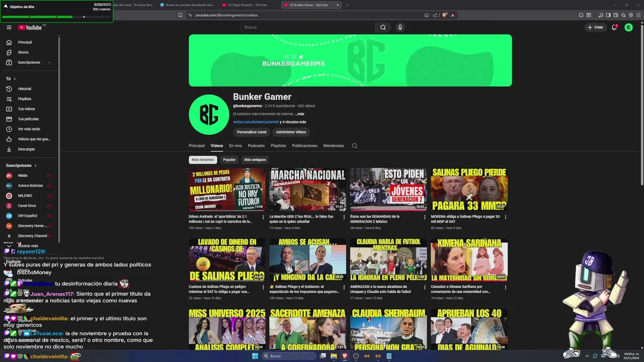This screenshot has width=644, height=362.
Task: Switch to the Diego Ruzzarin browser tab
Action: pyautogui.click(x=247, y=5)
